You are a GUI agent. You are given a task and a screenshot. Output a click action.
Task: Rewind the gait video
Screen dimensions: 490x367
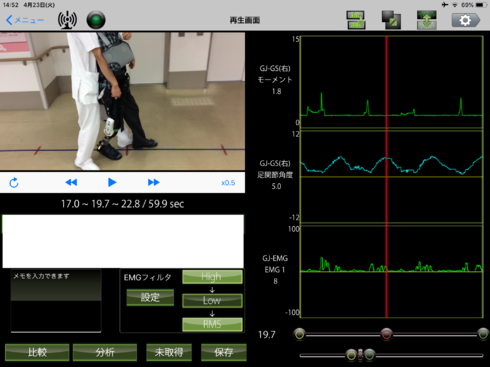[x=71, y=182]
